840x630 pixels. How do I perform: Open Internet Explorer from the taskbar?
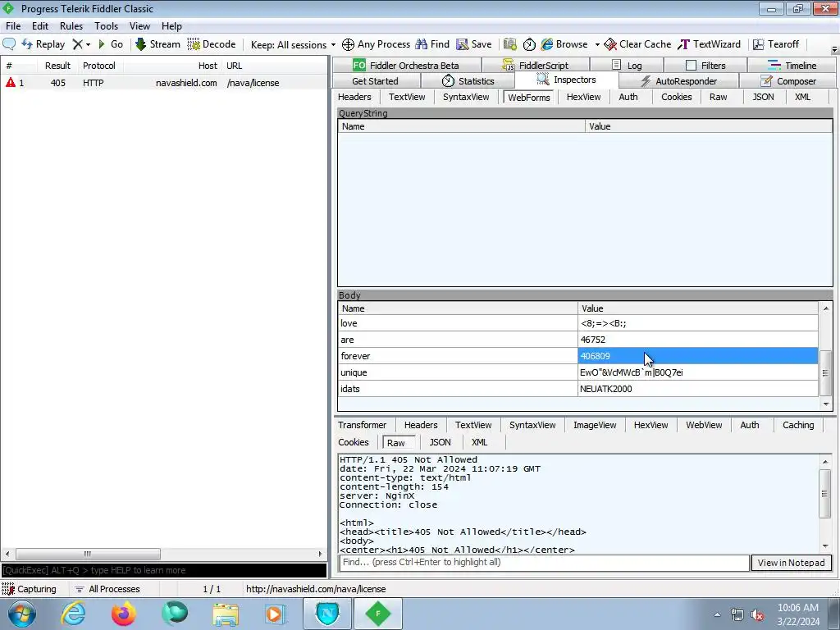pyautogui.click(x=73, y=614)
